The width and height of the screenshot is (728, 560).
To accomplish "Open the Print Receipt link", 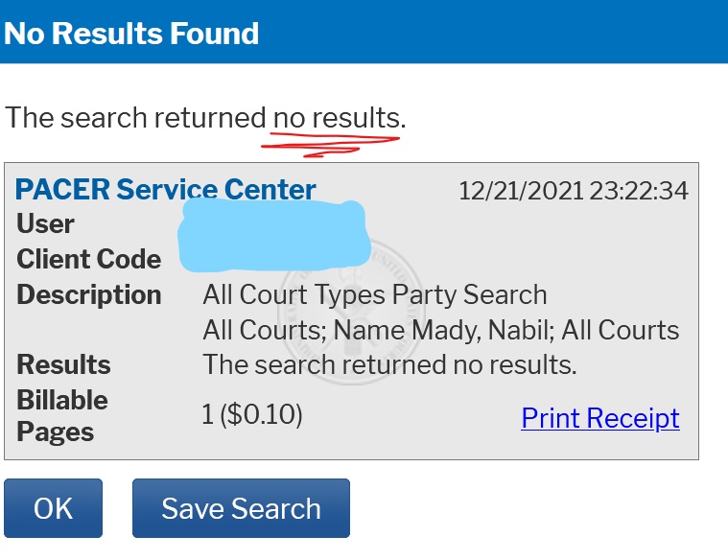I will pos(600,418).
